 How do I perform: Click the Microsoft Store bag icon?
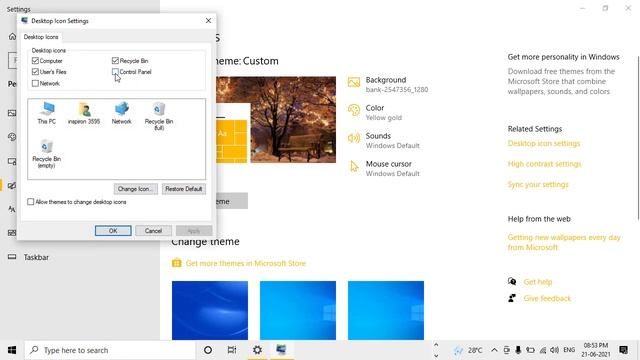point(176,263)
